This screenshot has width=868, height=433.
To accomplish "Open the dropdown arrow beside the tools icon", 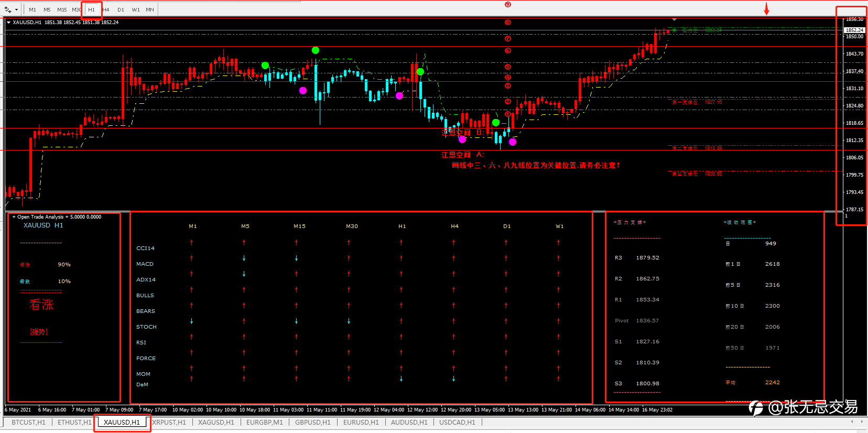I will tap(16, 9).
